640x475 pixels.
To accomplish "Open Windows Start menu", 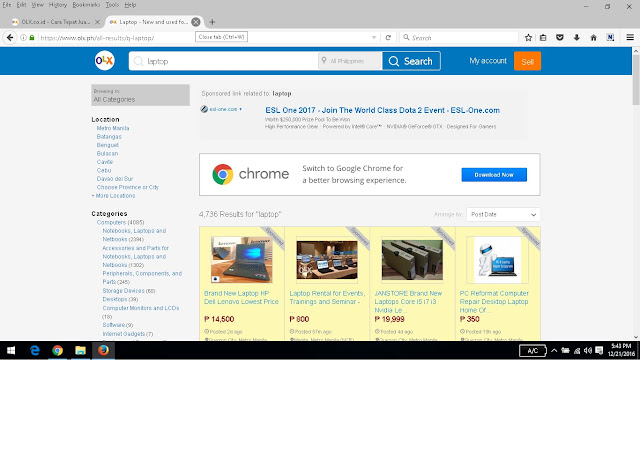I will [x=11, y=351].
